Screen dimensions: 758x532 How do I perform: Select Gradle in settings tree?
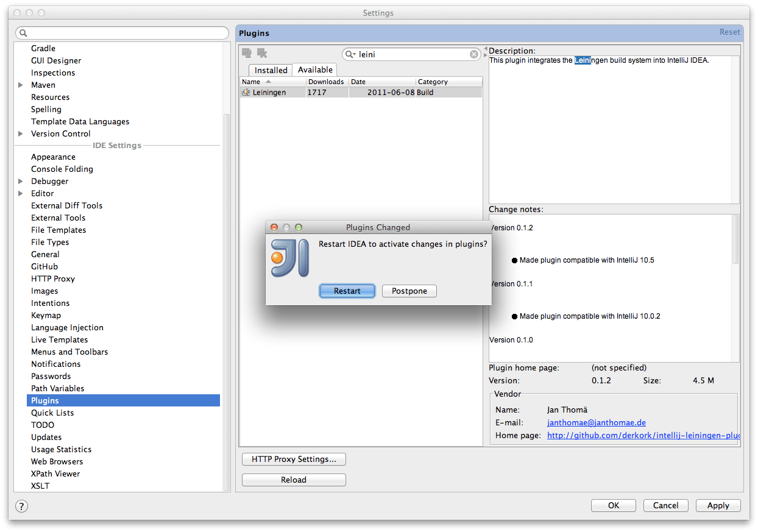pyautogui.click(x=43, y=48)
